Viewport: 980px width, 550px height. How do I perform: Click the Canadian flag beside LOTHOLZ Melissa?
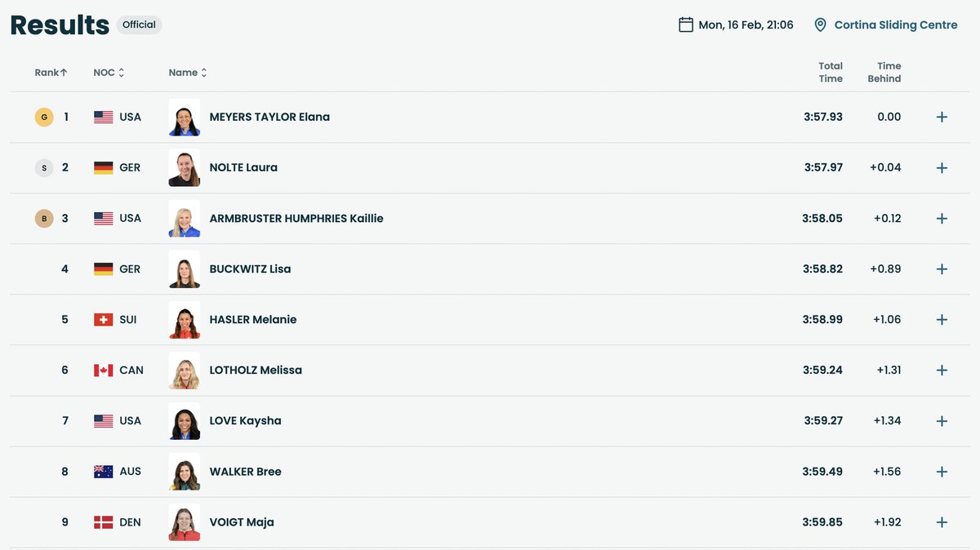tap(104, 370)
